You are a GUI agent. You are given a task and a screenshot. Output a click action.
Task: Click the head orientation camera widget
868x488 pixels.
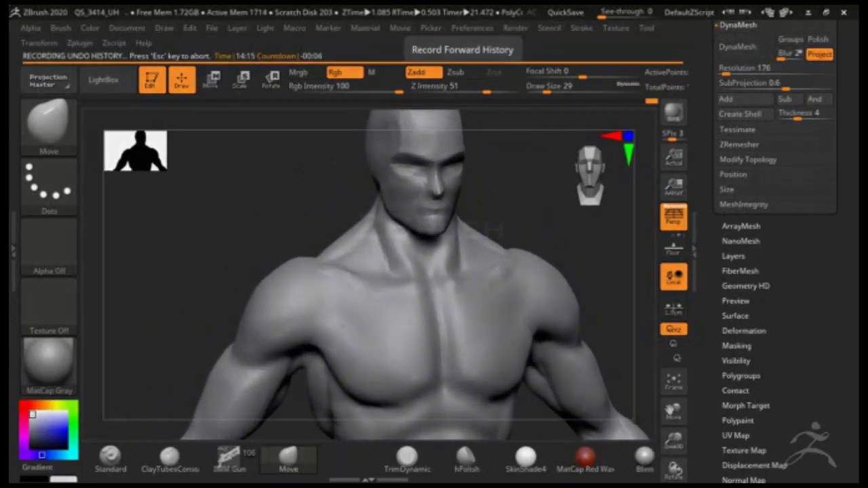point(590,175)
